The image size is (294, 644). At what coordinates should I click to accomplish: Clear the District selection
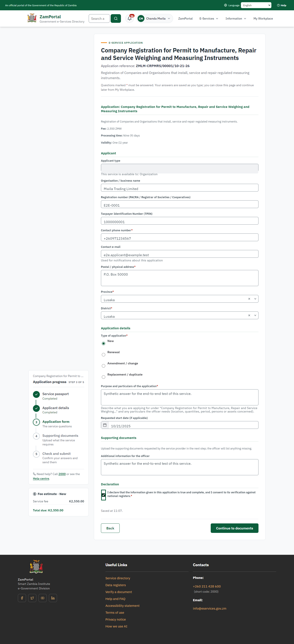click(x=249, y=315)
